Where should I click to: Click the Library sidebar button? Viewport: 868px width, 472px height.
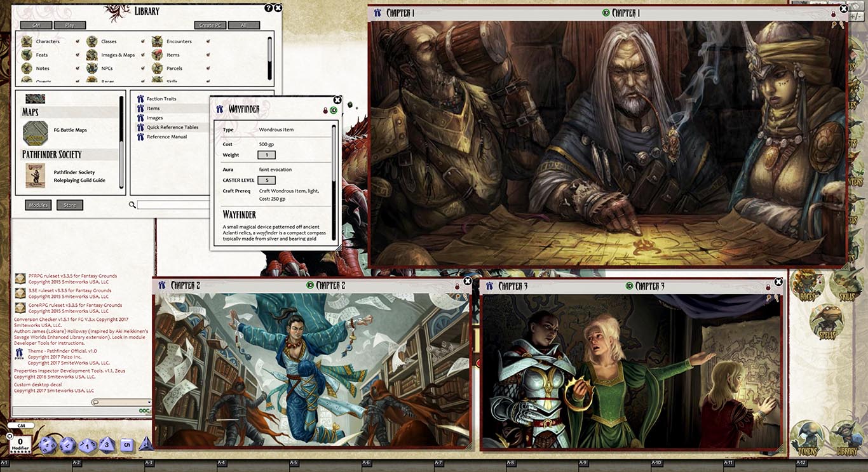(846, 438)
